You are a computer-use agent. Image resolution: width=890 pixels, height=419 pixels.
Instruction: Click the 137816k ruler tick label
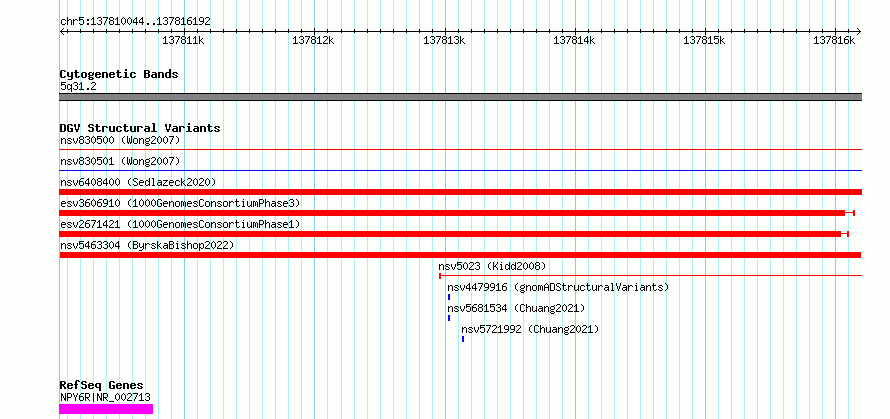834,41
